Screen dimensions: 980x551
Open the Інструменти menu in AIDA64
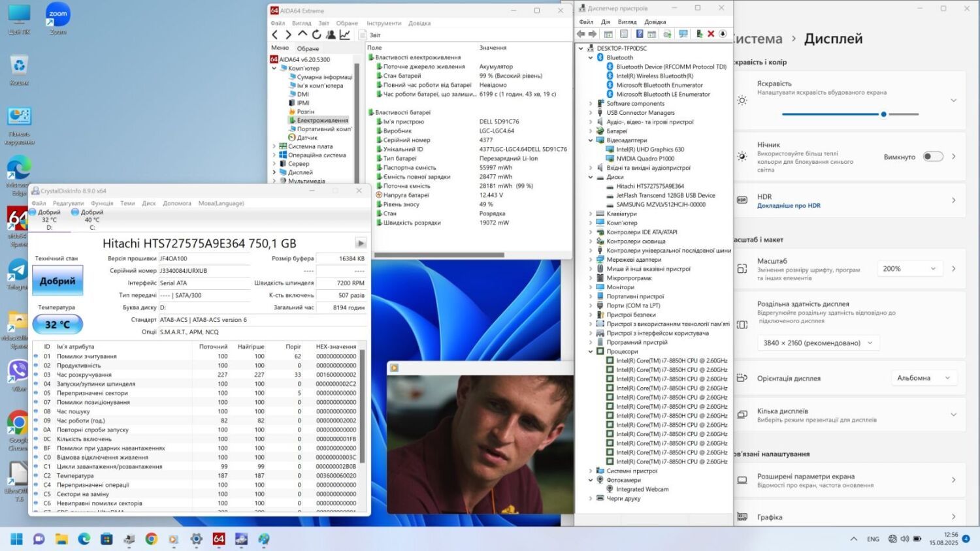click(384, 23)
